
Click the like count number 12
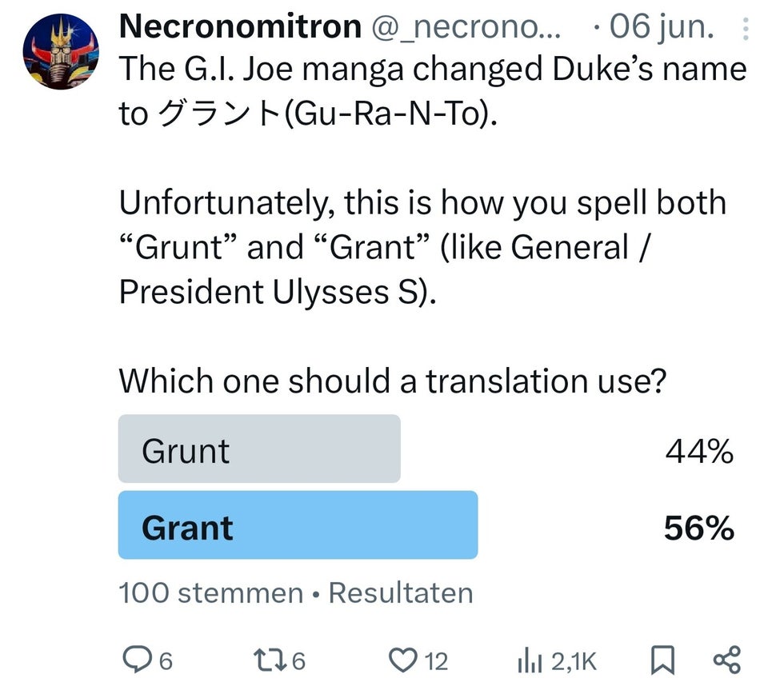tap(436, 661)
